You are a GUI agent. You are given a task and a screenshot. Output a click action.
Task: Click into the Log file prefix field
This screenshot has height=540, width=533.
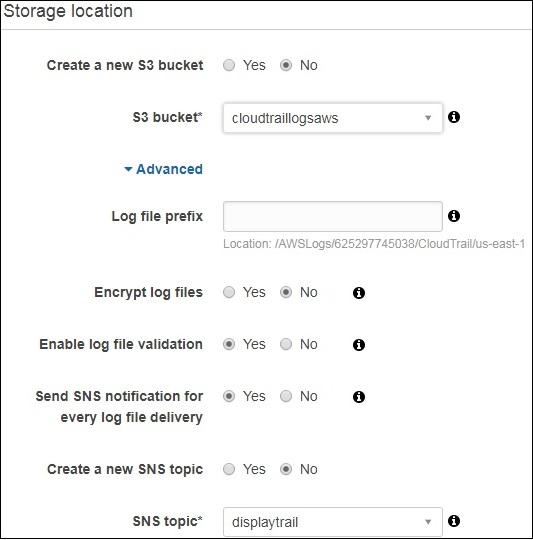point(333,217)
